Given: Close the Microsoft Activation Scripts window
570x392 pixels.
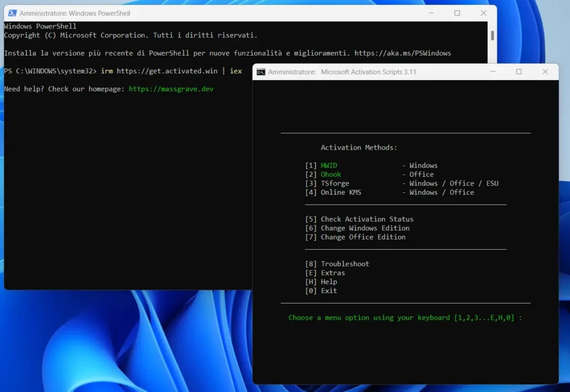Looking at the screenshot, I should [546, 72].
